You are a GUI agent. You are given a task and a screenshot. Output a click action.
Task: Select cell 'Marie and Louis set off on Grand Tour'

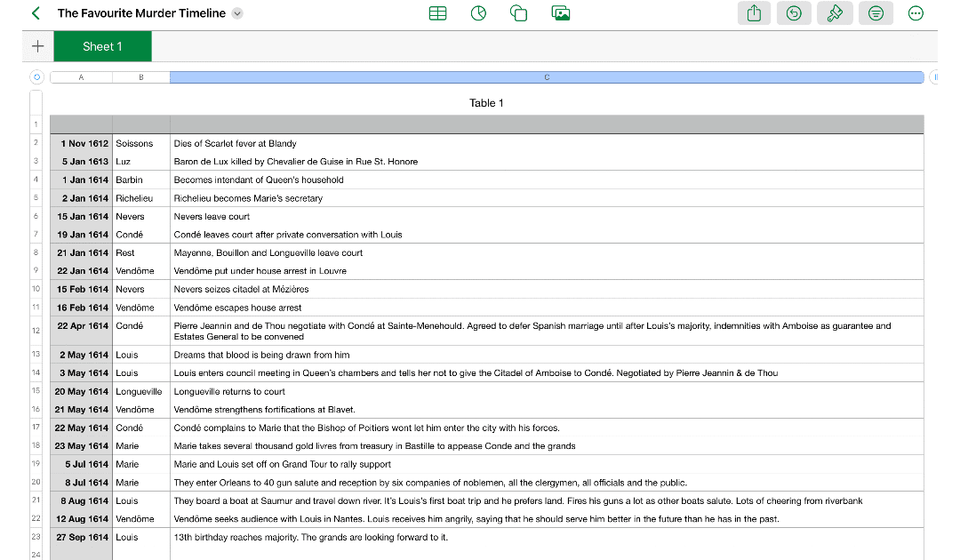pos(547,465)
